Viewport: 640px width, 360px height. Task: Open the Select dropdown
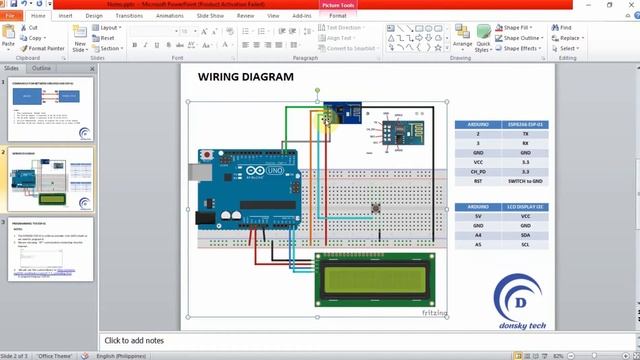tap(566, 48)
